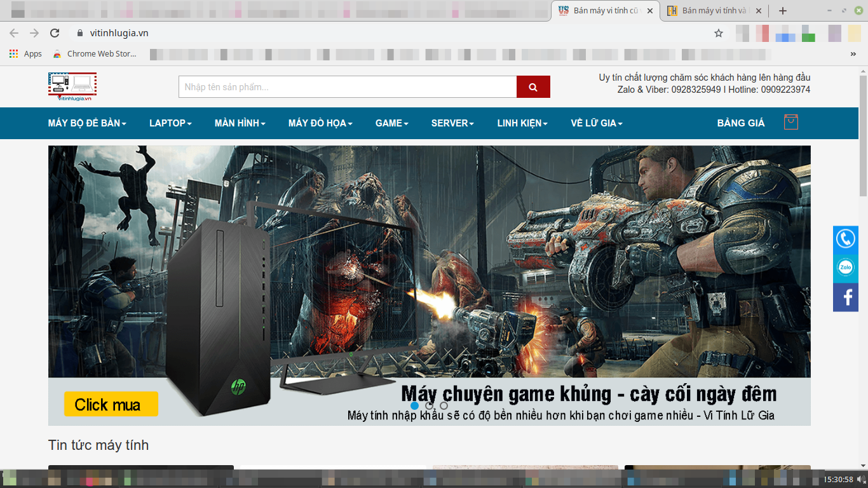Screen dimensions: 868x488
Task: Bookmark this page with the star icon
Action: (719, 33)
